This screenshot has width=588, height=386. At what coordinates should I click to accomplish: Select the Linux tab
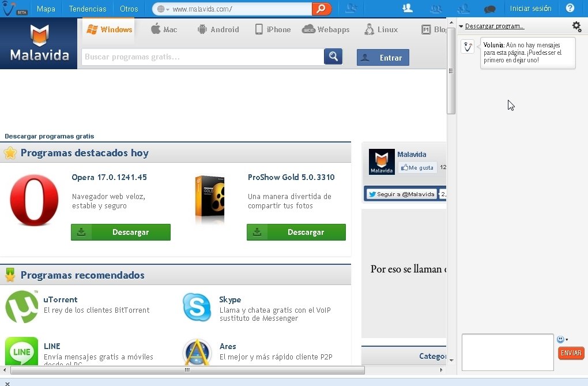coord(381,29)
